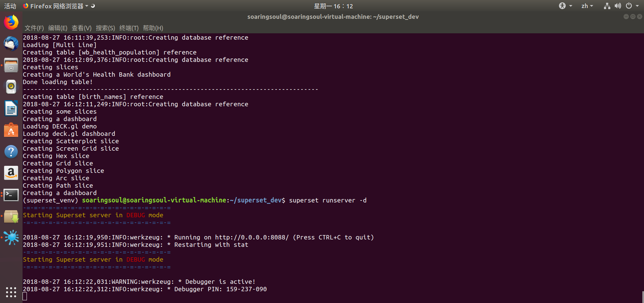Click 'Creating Screen Grid slice' line
This screenshot has height=303, width=644.
(71, 149)
